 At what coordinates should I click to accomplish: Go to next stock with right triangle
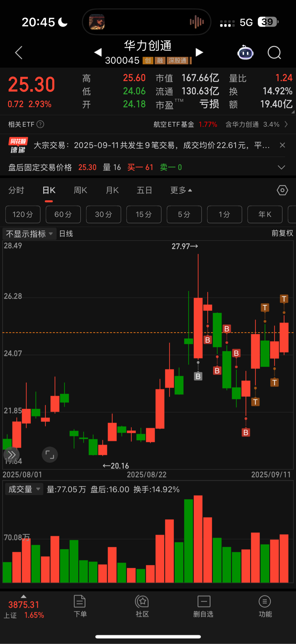pos(199,52)
